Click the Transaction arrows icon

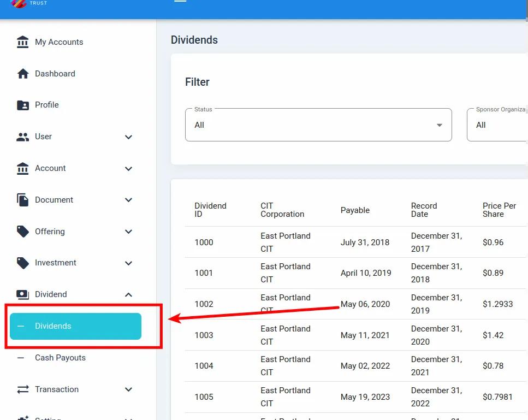23,389
